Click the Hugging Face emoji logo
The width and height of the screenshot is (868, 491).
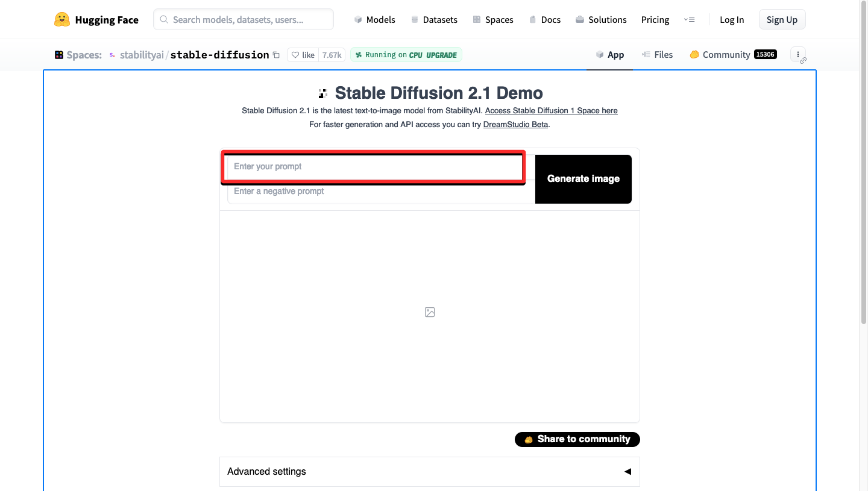(62, 20)
